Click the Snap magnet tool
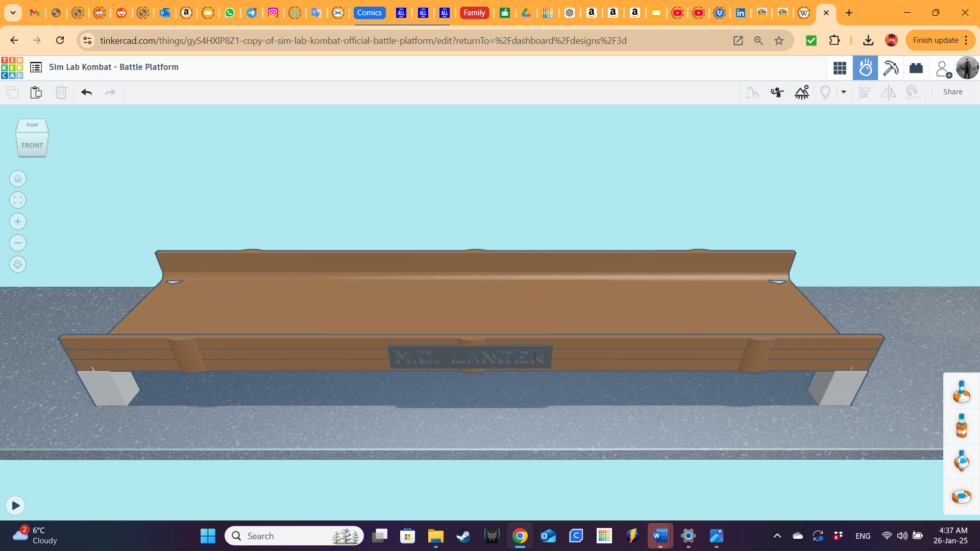 [x=913, y=92]
